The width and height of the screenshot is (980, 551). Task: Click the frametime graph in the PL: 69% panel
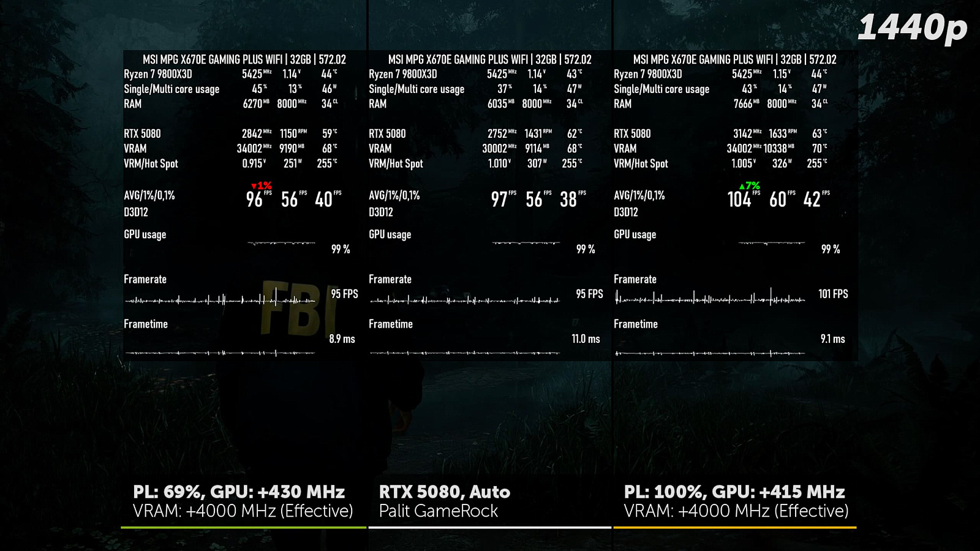221,353
